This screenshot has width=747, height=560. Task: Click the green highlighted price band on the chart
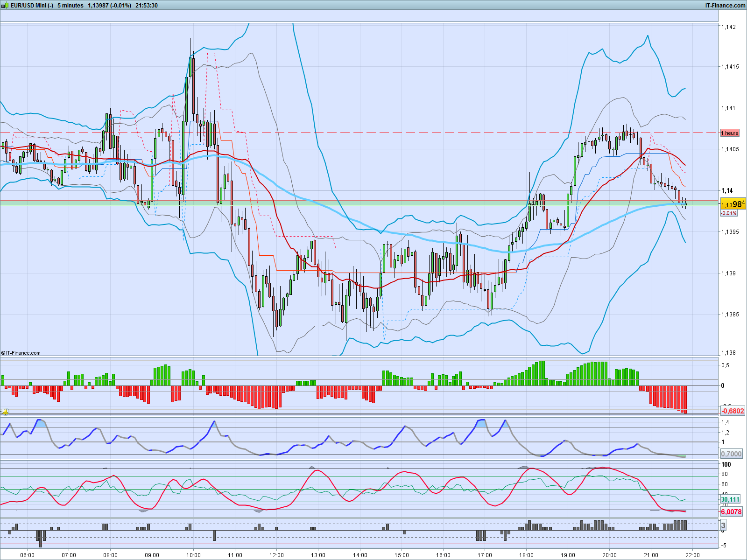[x=373, y=203]
